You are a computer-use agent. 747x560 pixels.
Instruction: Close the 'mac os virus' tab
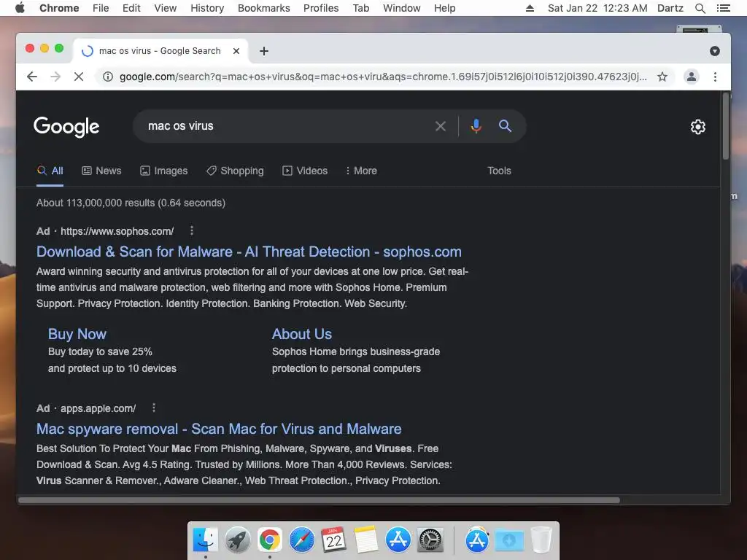[x=236, y=51]
